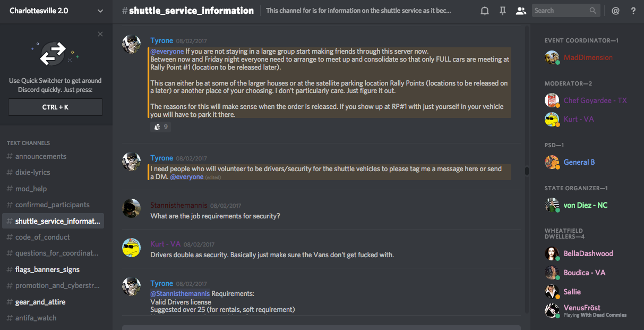Viewport: 644px width, 330px height.
Task: Toggle the member list panel
Action: tap(521, 11)
